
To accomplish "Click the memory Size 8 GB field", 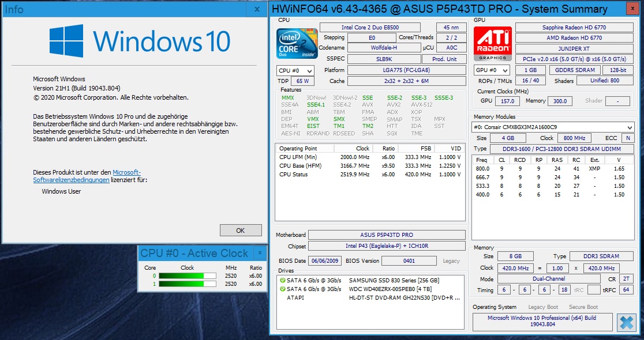I will (x=515, y=256).
